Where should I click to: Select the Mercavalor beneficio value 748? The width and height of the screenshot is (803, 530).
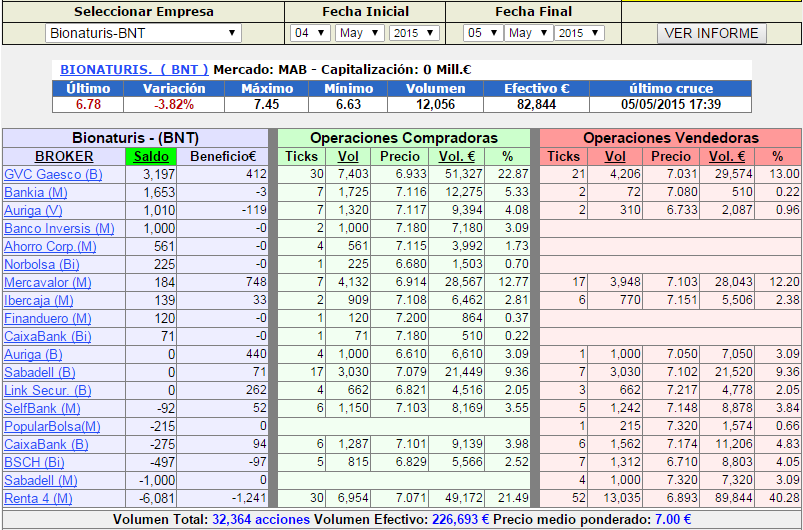pos(257,282)
